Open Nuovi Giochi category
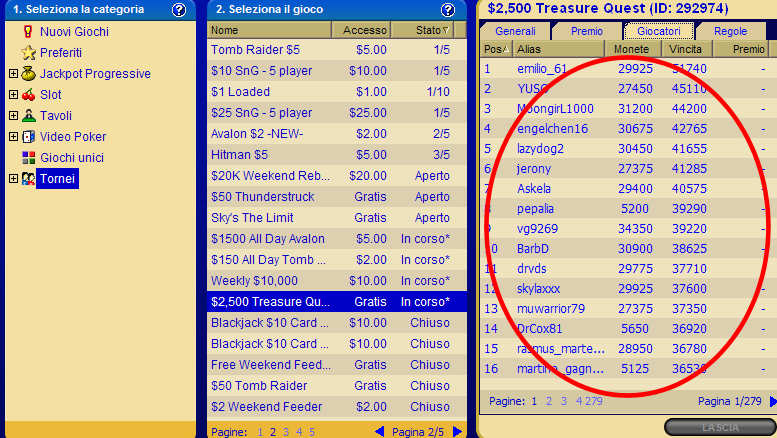 coord(74,32)
